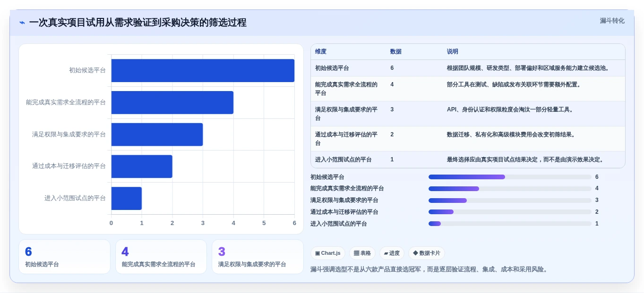Screen dimensions: 644x293
Task: Click the 能完成真实需求全流程的平台 chart bar
Action: point(172,102)
